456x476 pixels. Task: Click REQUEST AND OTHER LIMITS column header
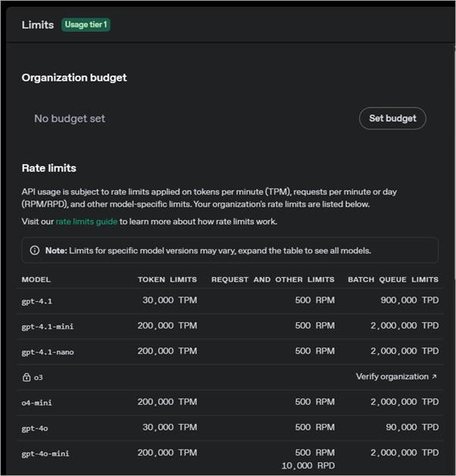pyautogui.click(x=273, y=279)
